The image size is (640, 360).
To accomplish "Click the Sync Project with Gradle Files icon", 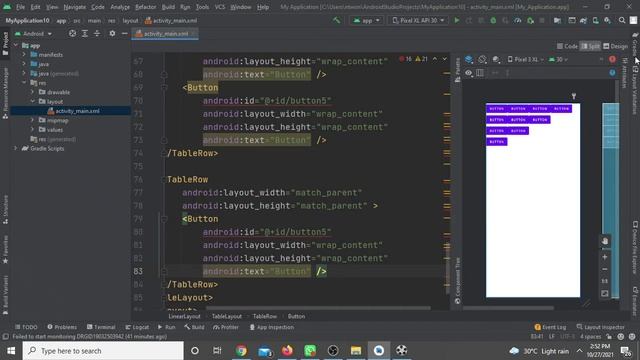I will click(x=583, y=20).
